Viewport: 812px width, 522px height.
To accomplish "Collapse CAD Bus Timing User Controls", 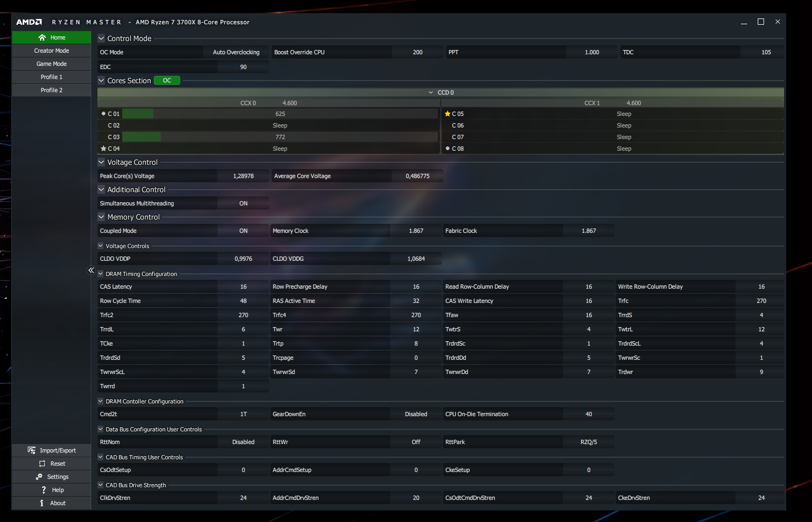I will point(101,457).
